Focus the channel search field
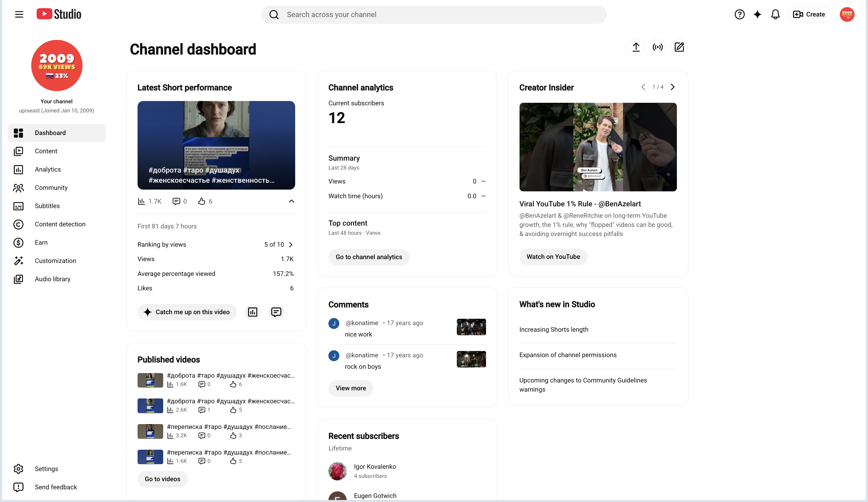This screenshot has width=868, height=502. click(434, 14)
